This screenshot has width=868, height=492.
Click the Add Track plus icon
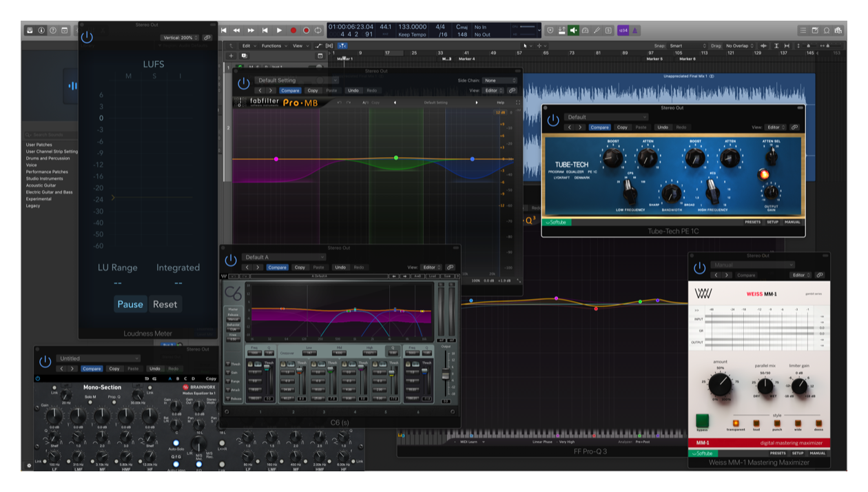[x=231, y=56]
